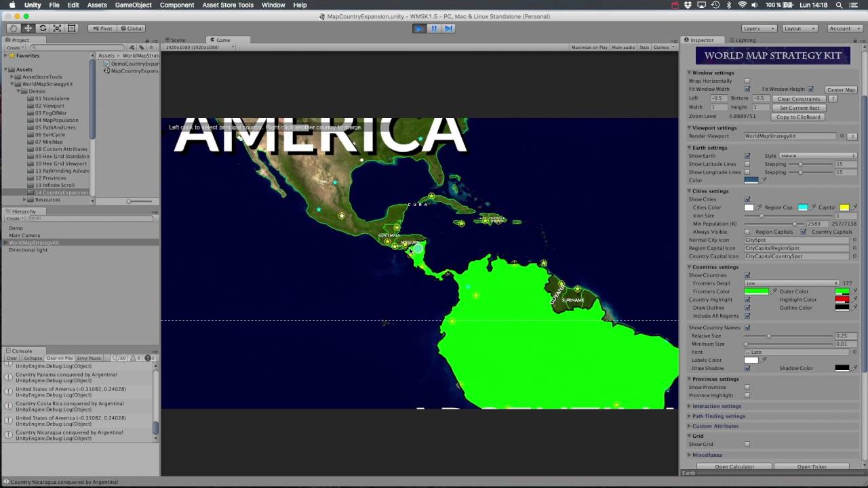
Task: Pick a new Frontiers Color swatch
Action: (x=757, y=291)
